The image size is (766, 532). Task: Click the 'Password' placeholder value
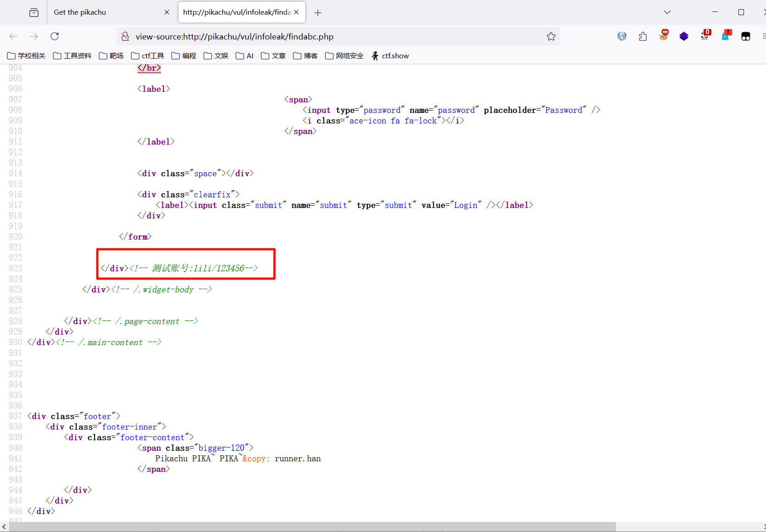564,110
